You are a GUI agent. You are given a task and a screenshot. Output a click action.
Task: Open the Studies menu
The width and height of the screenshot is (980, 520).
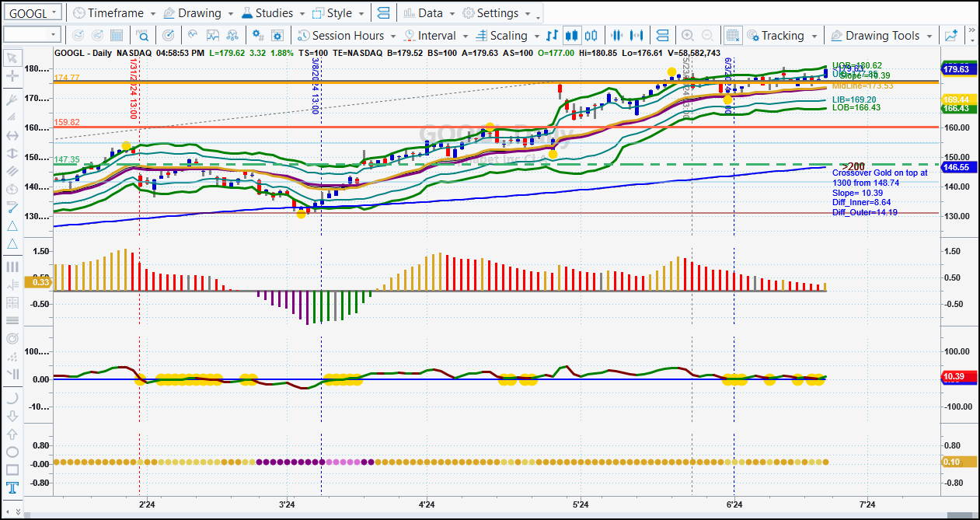[274, 13]
